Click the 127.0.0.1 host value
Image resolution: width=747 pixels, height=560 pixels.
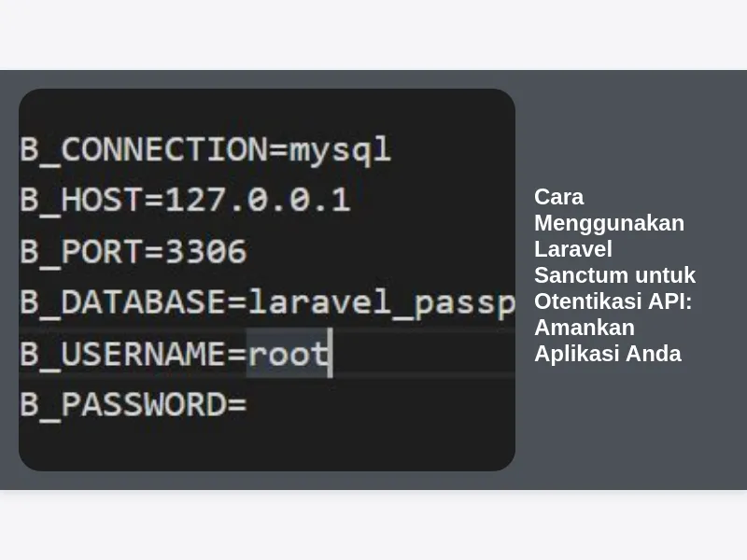[x=258, y=200]
